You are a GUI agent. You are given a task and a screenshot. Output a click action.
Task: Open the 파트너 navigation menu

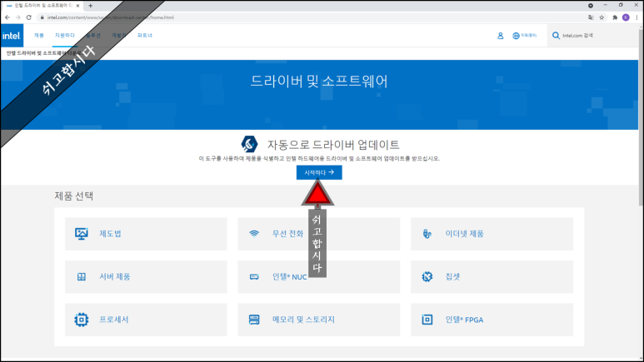tap(145, 35)
